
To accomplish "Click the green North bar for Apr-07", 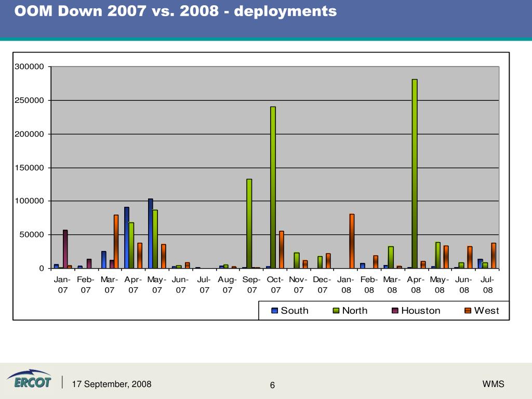I will (131, 245).
